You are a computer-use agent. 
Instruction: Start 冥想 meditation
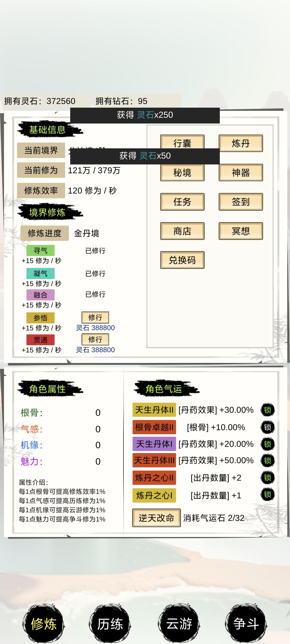241,231
